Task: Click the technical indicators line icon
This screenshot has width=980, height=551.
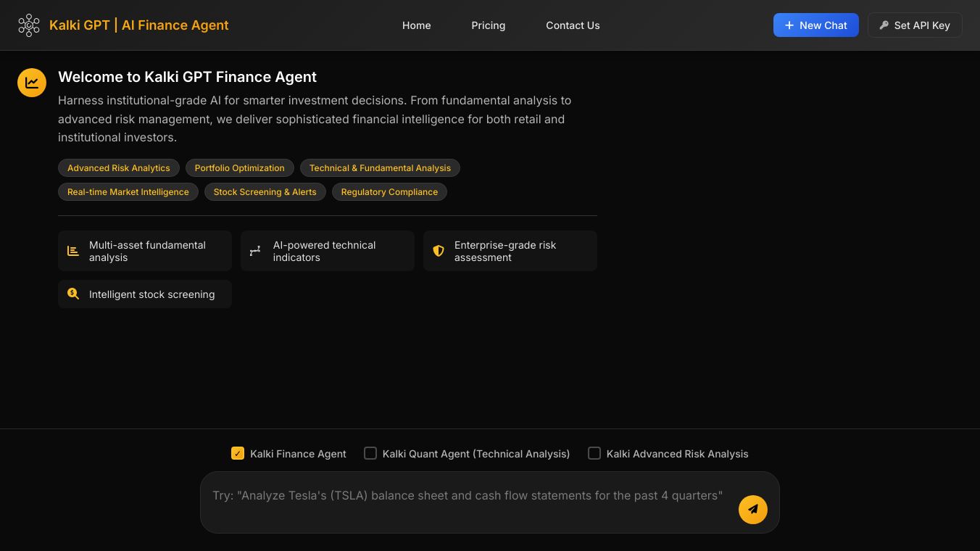Action: tap(255, 251)
